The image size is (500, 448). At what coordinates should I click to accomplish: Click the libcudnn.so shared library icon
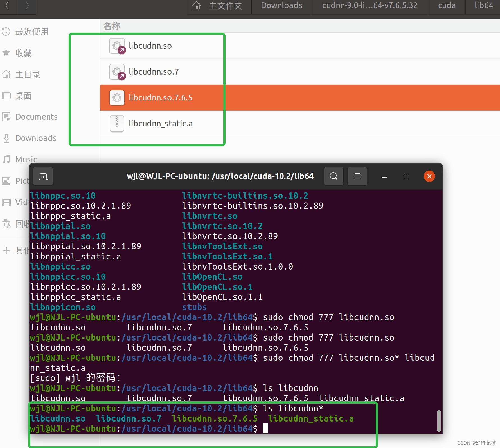pos(117,46)
